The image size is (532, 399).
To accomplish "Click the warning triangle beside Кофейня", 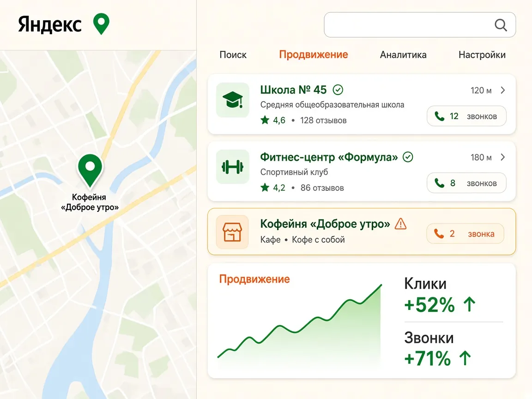I will click(x=401, y=224).
